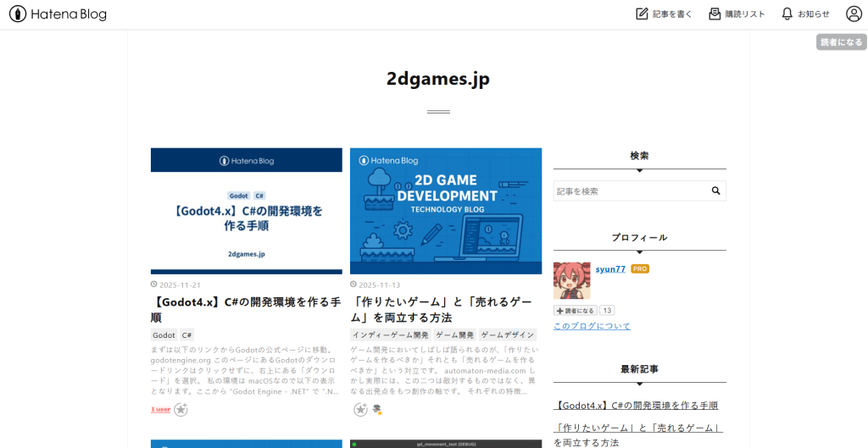Click the 2dgames.jp blog title
This screenshot has height=448, width=868.
[438, 79]
